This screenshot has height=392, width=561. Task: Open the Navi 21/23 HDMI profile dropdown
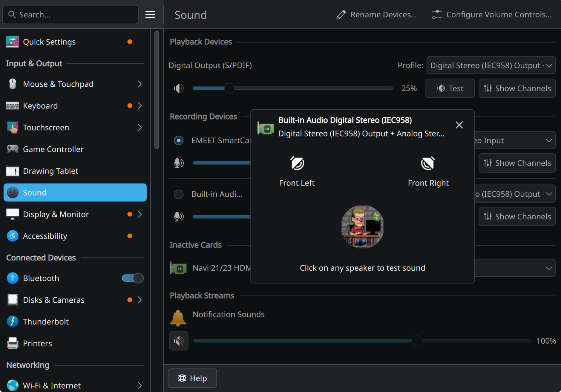(515, 268)
